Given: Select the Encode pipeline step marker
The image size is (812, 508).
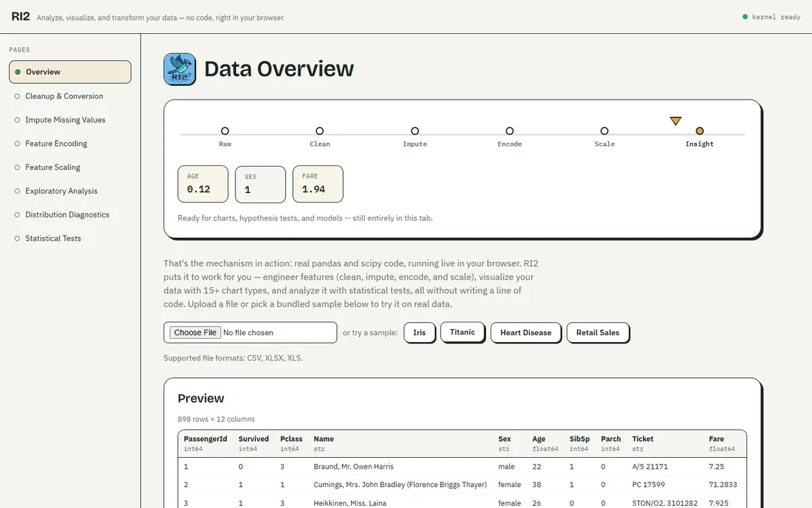Looking at the screenshot, I should tap(510, 131).
